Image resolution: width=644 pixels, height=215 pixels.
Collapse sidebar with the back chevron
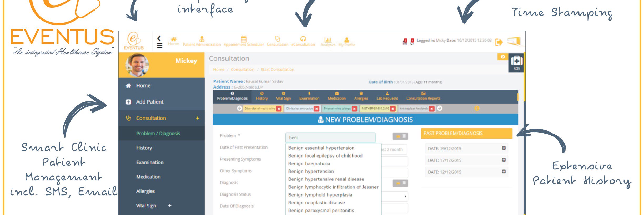[159, 38]
